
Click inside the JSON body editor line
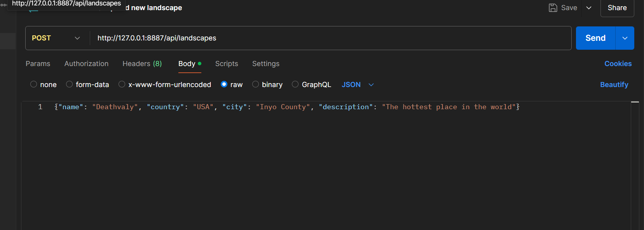287,107
